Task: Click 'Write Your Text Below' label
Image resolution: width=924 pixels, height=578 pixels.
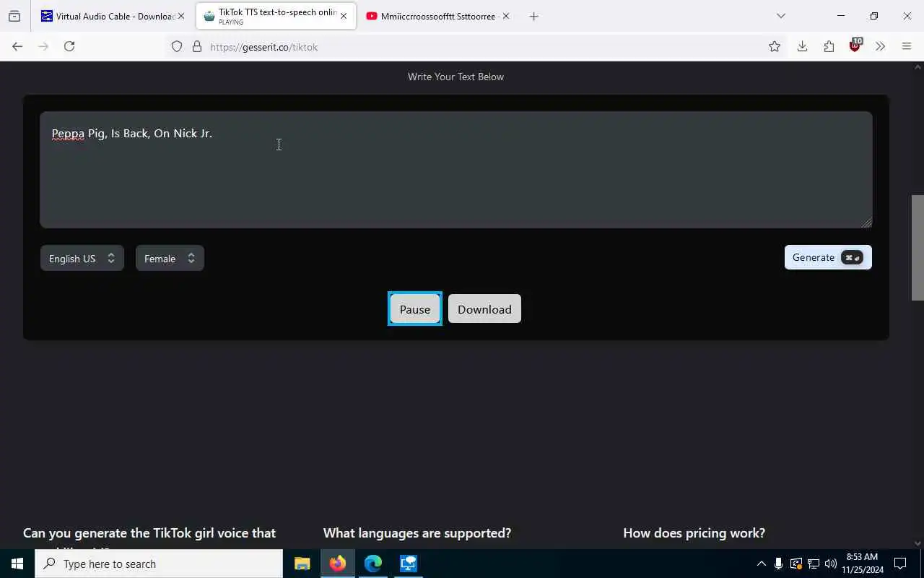Action: [x=456, y=77]
